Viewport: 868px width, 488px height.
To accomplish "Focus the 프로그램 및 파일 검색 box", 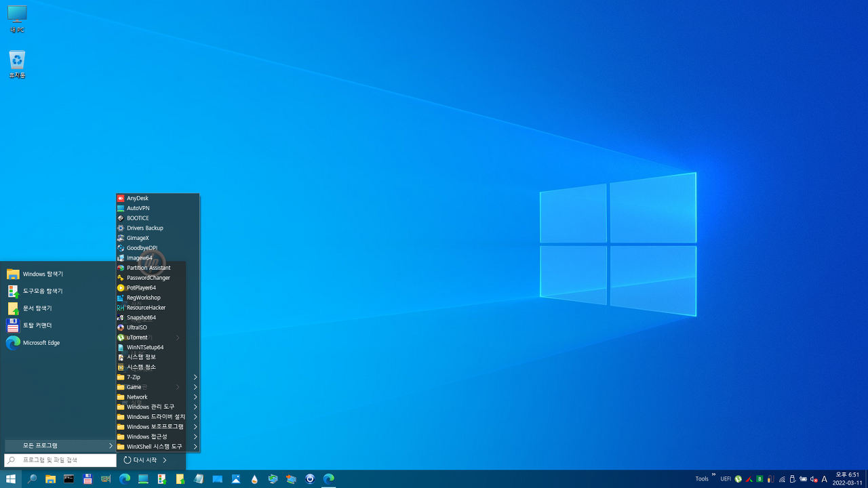I will pos(60,460).
